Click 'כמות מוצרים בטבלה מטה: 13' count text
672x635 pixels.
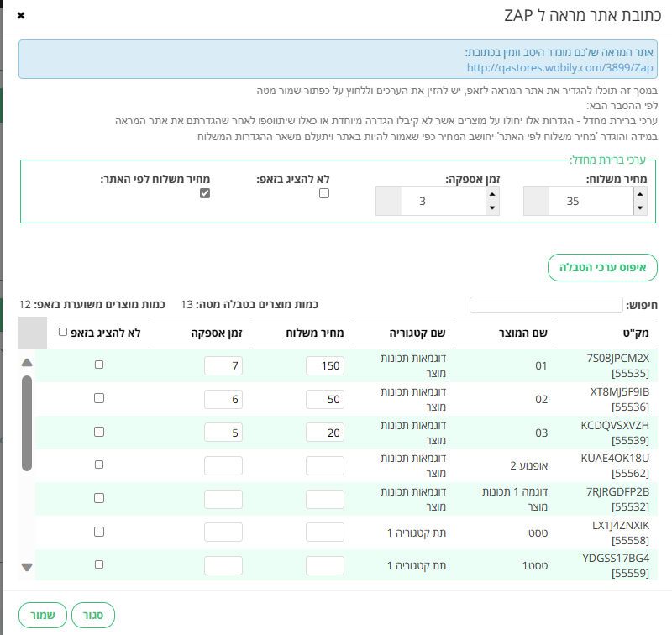click(x=249, y=305)
